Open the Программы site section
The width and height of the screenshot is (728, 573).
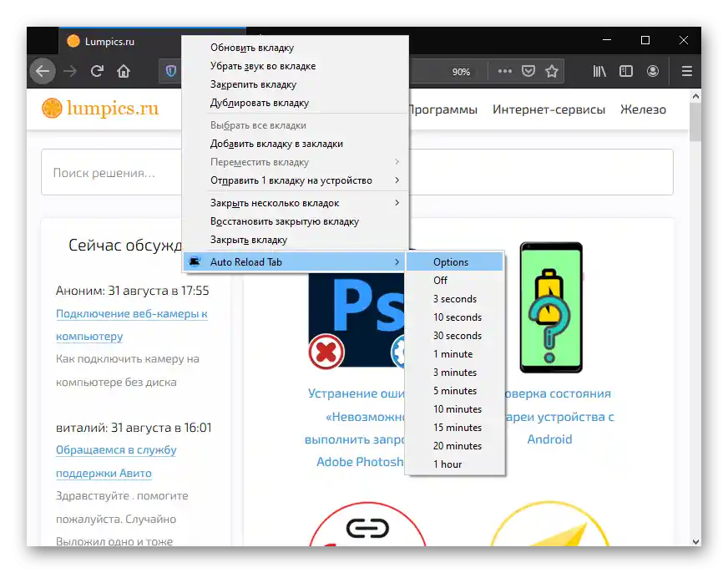click(x=443, y=109)
